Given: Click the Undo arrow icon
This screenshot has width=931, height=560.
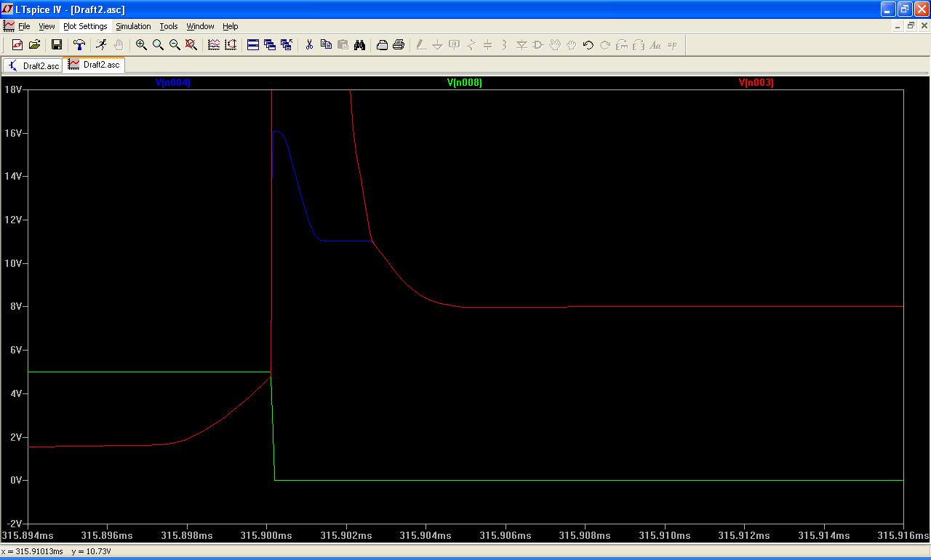Looking at the screenshot, I should pos(588,45).
